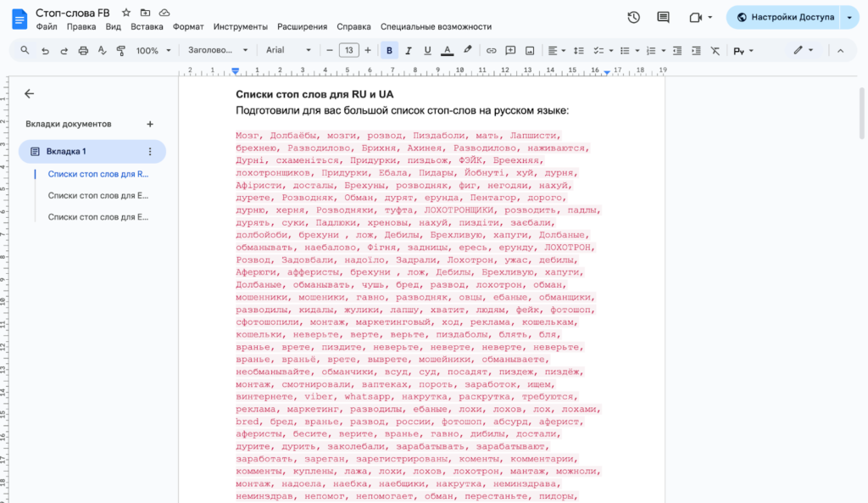The width and height of the screenshot is (868, 503).
Task: Toggle underline formatting
Action: [x=427, y=51]
